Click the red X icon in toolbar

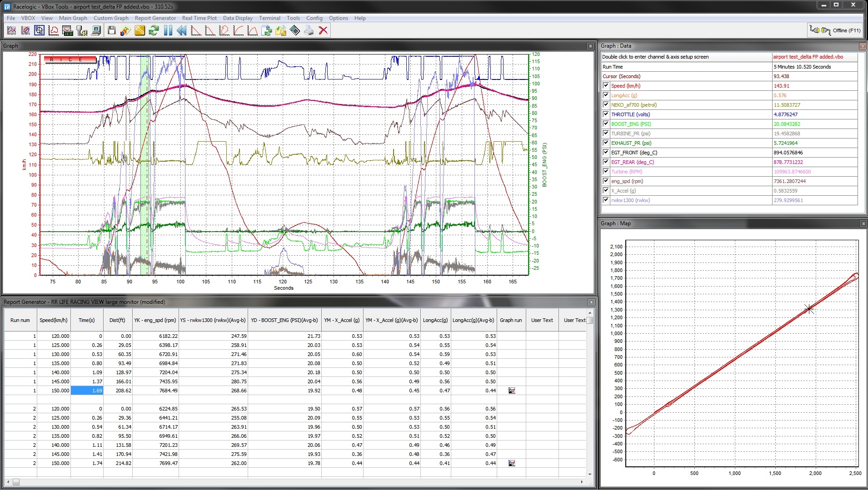pos(323,30)
